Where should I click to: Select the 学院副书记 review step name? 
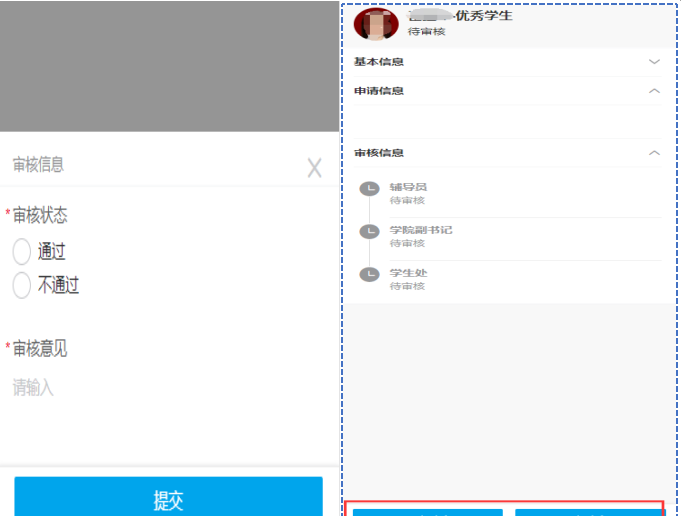coord(421,230)
